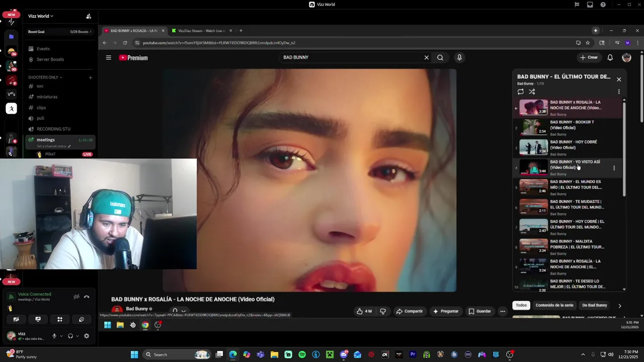Screen dimensions: 644x362
Task: Open browser three-dot menu
Action: click(x=638, y=43)
